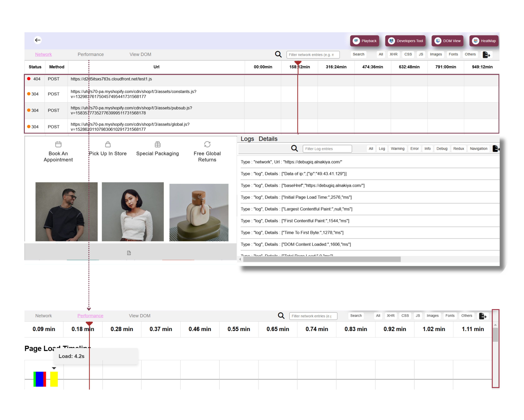This screenshot has height=420, width=524.
Task: Toggle the Warning log filter
Action: click(397, 149)
